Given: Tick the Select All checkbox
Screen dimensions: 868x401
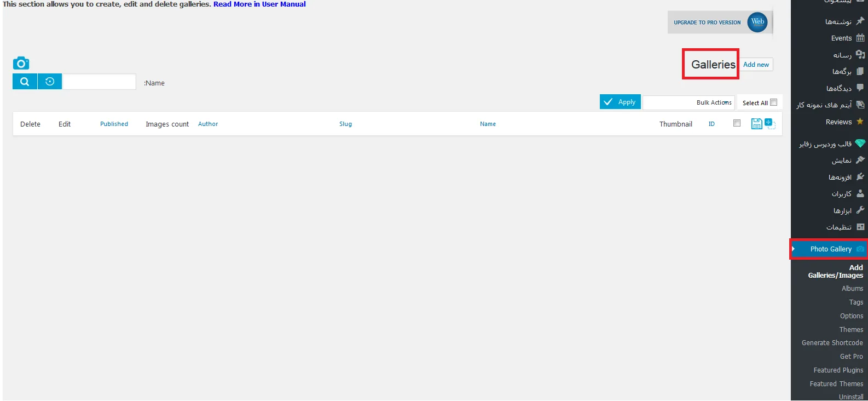Looking at the screenshot, I should pyautogui.click(x=773, y=102).
